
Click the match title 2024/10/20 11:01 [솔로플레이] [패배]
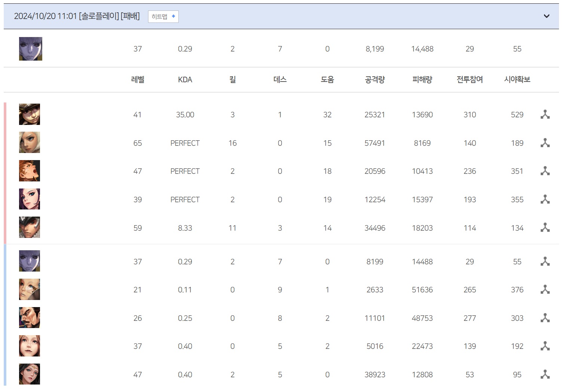point(77,16)
